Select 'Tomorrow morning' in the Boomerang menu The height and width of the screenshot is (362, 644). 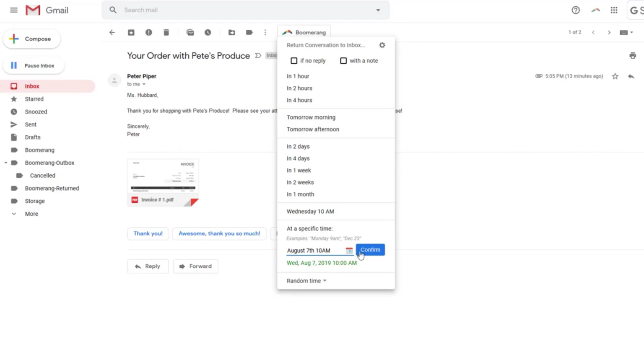click(311, 117)
